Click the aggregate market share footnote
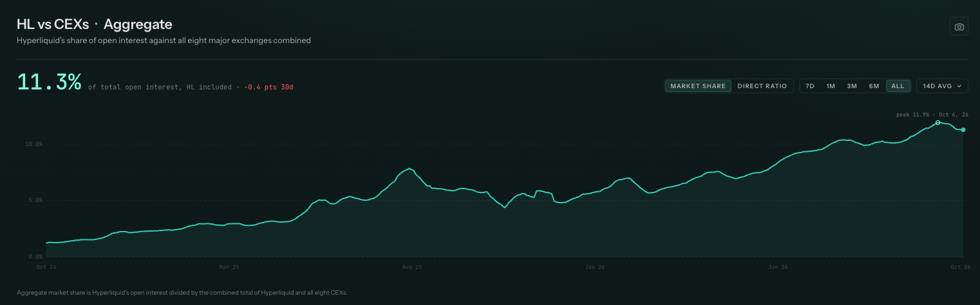Screen dimensions: 980x305 (182, 293)
